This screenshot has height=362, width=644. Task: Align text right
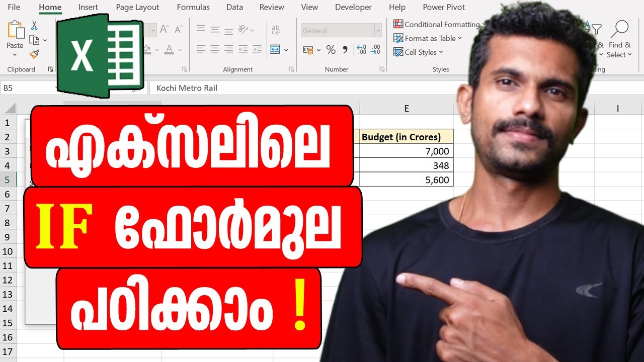tap(229, 49)
